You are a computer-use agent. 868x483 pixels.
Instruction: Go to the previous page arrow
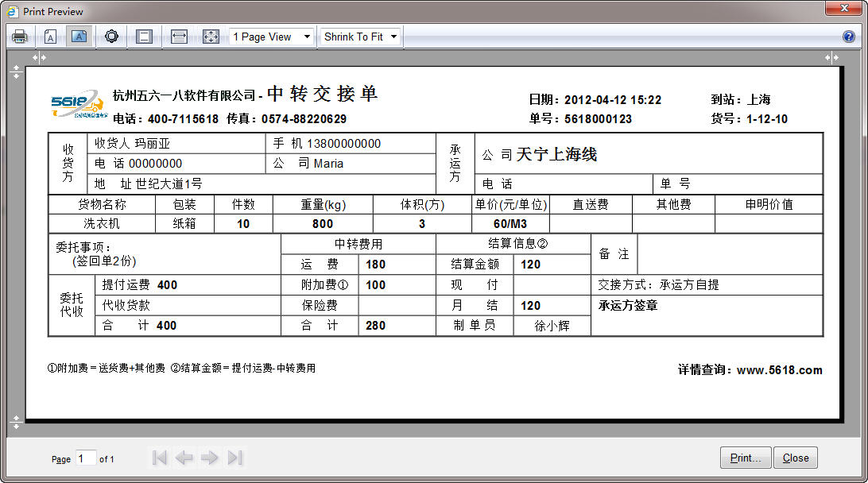point(184,458)
